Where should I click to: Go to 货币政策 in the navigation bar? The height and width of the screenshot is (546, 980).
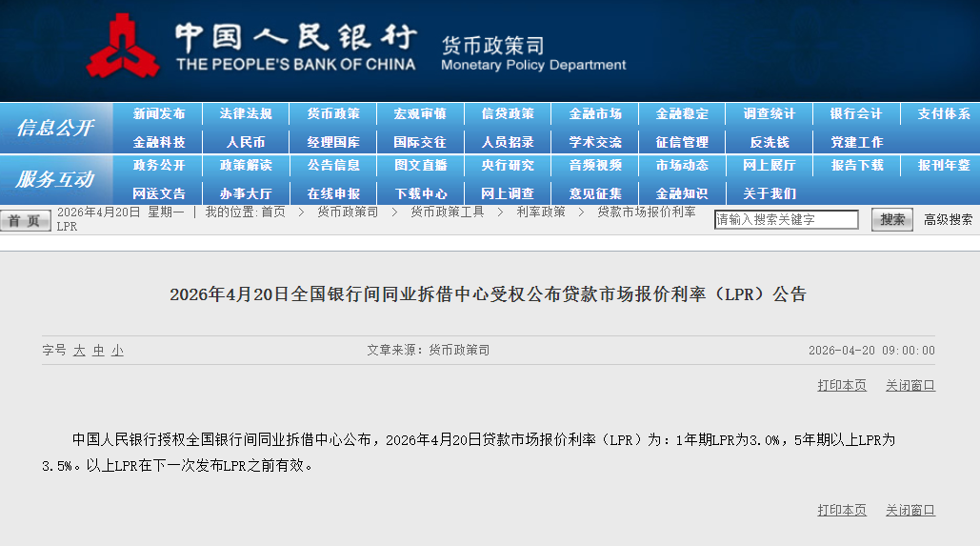(x=333, y=113)
